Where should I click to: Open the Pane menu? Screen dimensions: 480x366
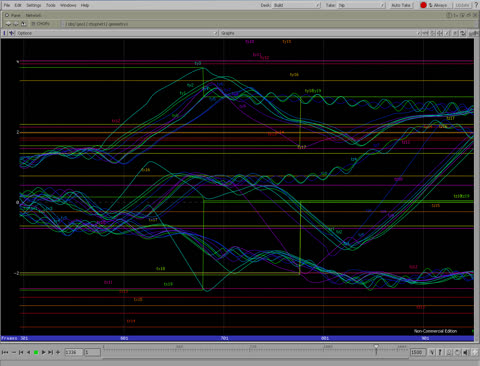click(x=15, y=15)
